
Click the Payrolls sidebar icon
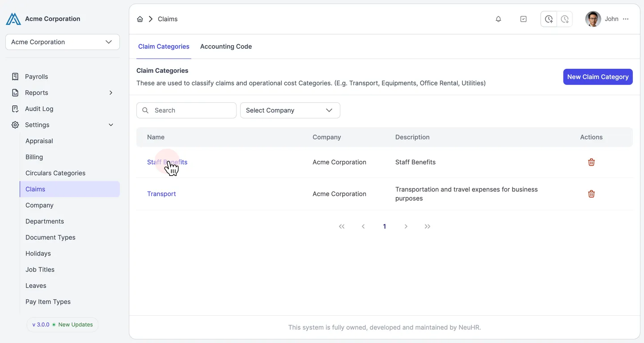pos(15,77)
